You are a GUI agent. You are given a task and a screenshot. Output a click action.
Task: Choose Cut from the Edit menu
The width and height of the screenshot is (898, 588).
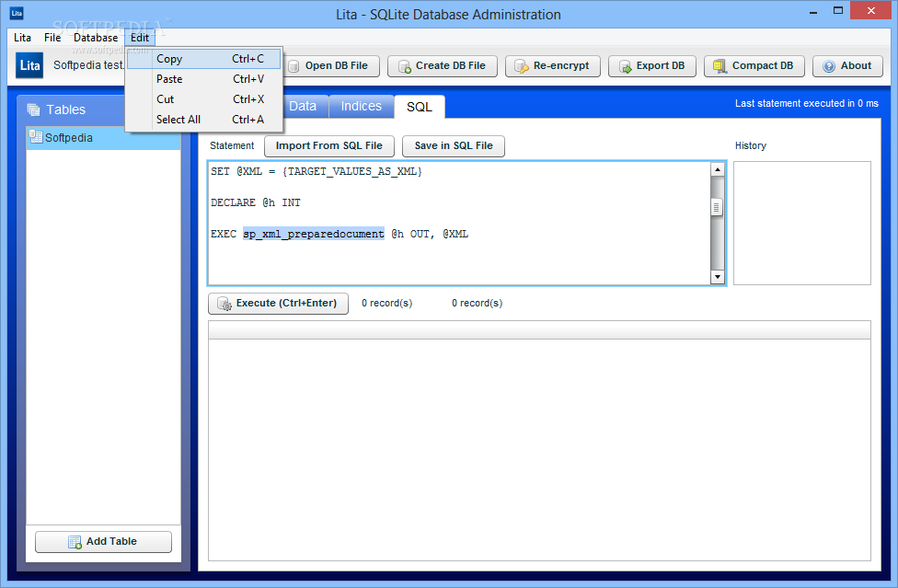click(204, 99)
